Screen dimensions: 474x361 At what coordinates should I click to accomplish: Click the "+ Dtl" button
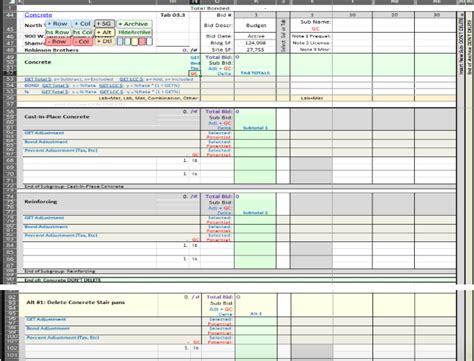[x=105, y=41]
